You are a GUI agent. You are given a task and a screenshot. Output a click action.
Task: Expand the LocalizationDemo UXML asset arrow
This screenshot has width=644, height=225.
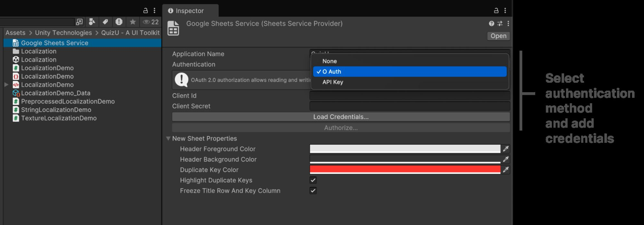tap(6, 84)
